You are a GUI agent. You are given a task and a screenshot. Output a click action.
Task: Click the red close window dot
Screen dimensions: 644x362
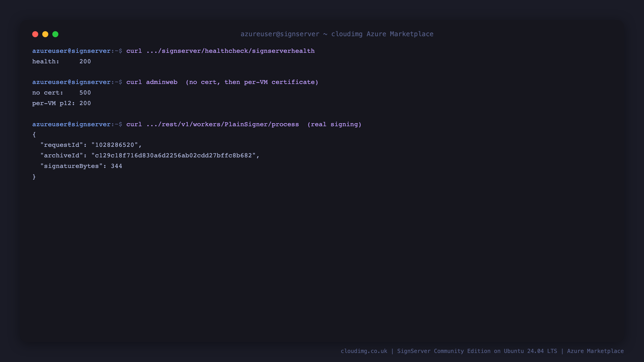tap(35, 34)
